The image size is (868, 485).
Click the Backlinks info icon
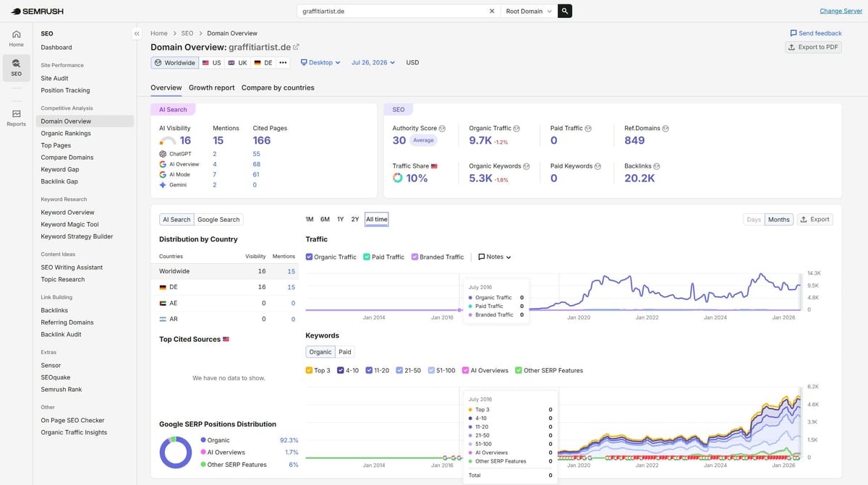657,166
